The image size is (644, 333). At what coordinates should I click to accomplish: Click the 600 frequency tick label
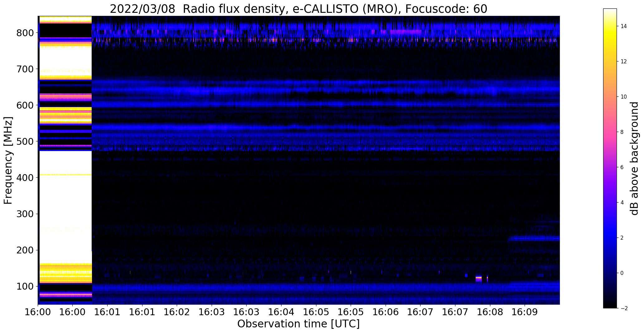pyautogui.click(x=25, y=105)
